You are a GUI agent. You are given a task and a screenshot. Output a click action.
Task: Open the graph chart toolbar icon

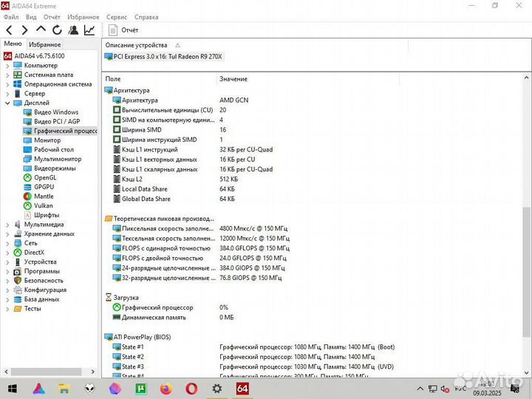tap(89, 30)
